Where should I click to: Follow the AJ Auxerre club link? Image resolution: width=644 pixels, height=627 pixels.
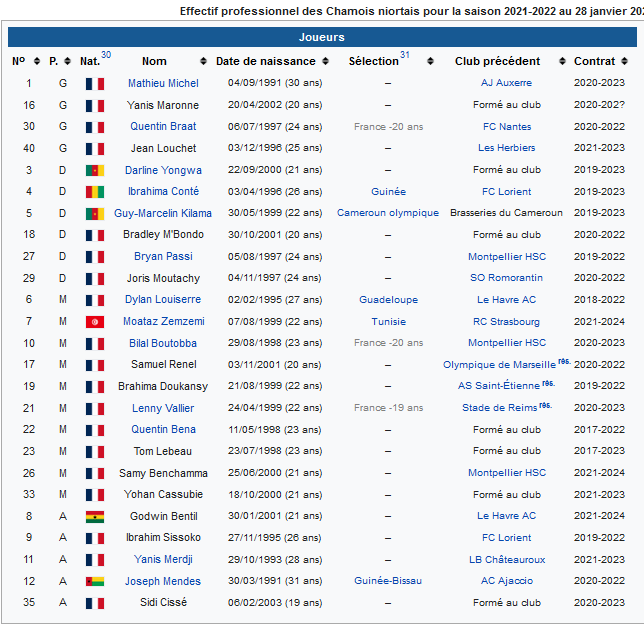click(x=506, y=83)
